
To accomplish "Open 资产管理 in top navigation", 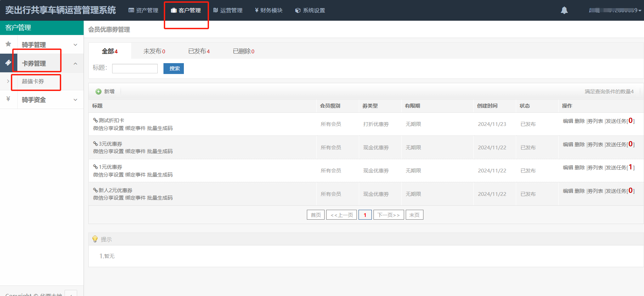I will click(x=143, y=11).
